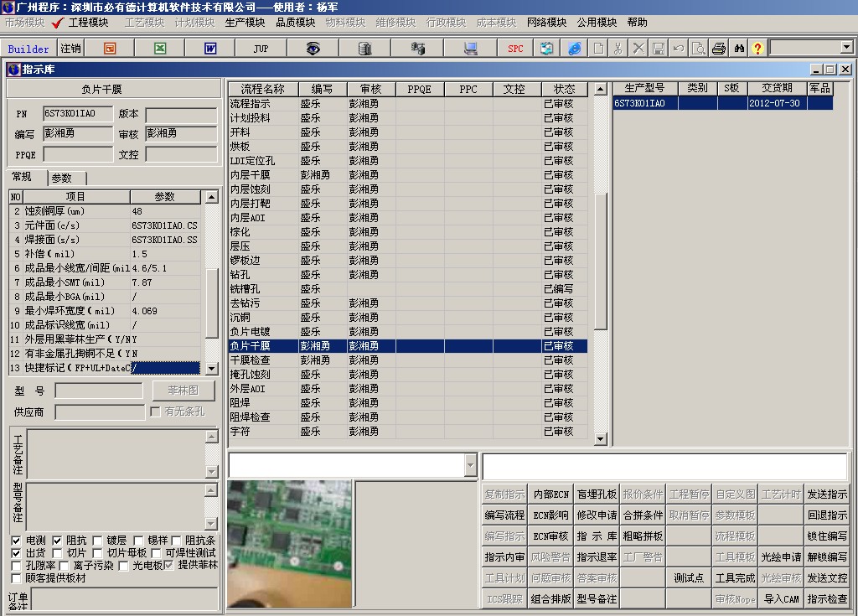This screenshot has width=858, height=616.
Task: Click the 指示检查 button
Action: [827, 599]
